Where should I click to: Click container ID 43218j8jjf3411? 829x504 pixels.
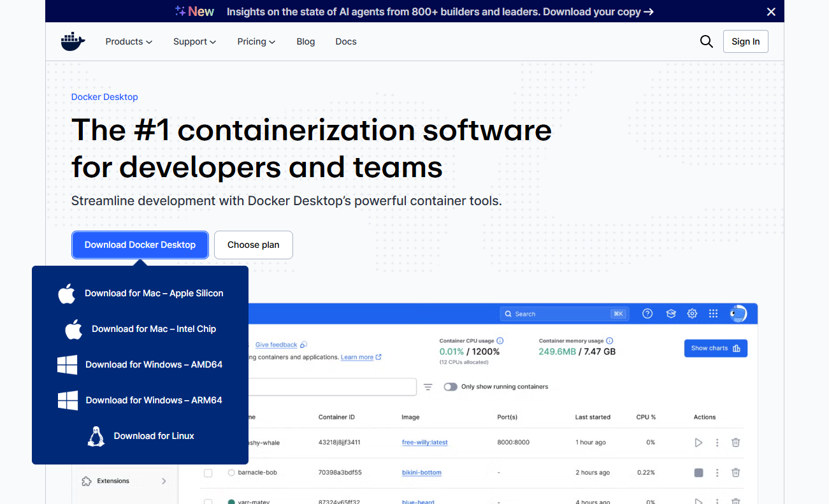[x=340, y=442]
